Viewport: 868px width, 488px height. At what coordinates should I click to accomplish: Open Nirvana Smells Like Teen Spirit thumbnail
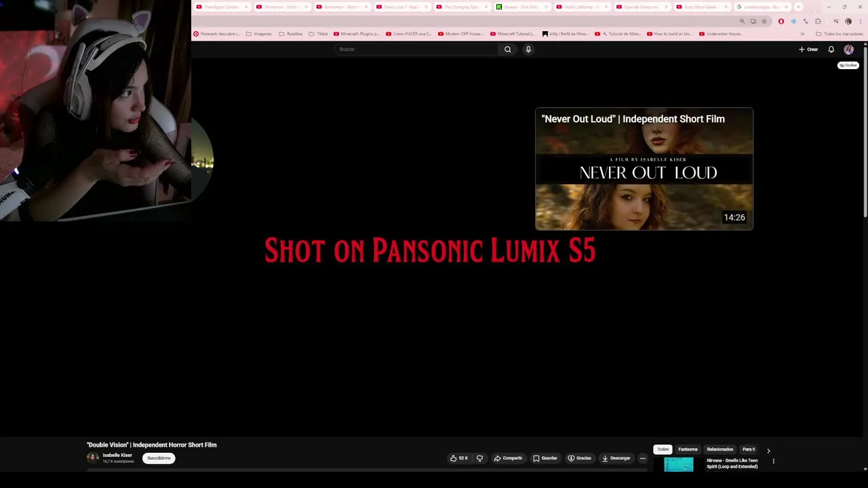click(x=679, y=464)
